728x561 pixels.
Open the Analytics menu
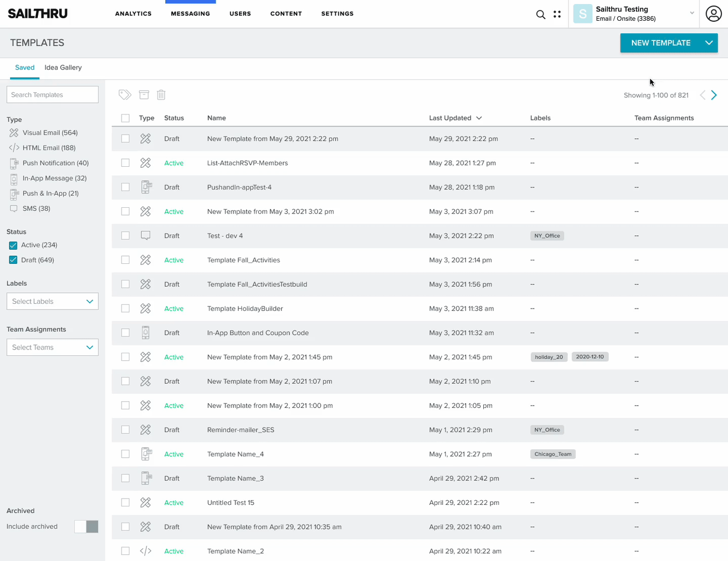(133, 14)
